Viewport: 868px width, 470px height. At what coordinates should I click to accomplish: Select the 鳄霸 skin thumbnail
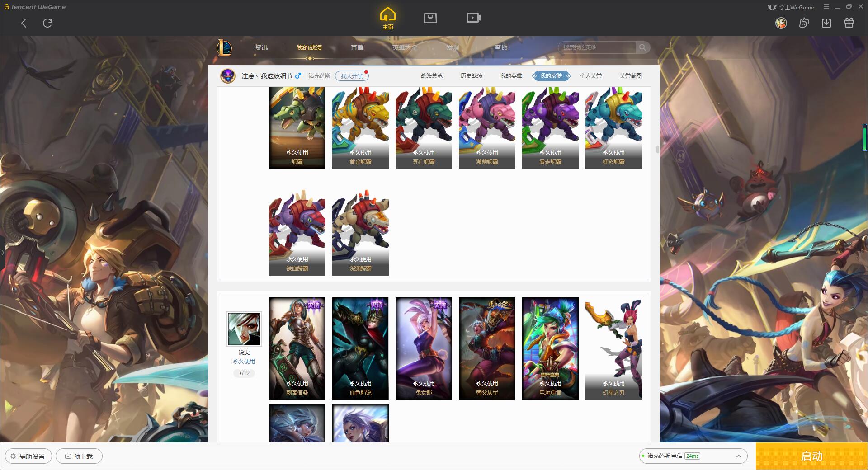pos(297,128)
